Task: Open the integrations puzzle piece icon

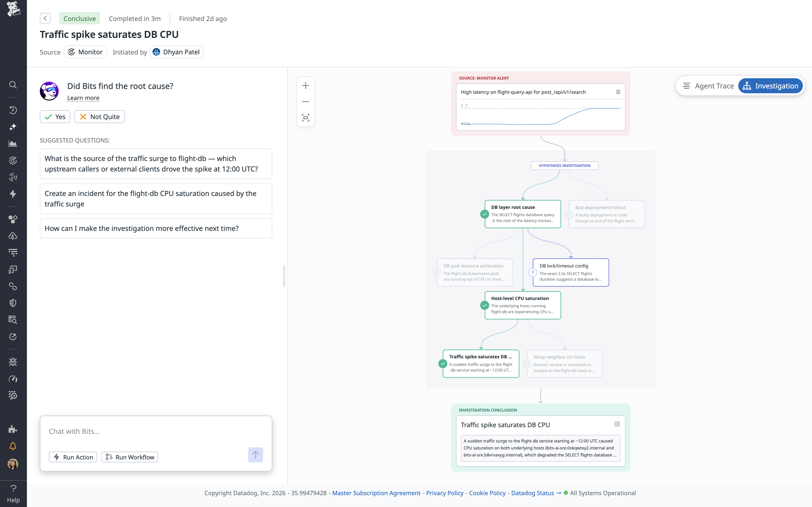Action: tap(13, 429)
